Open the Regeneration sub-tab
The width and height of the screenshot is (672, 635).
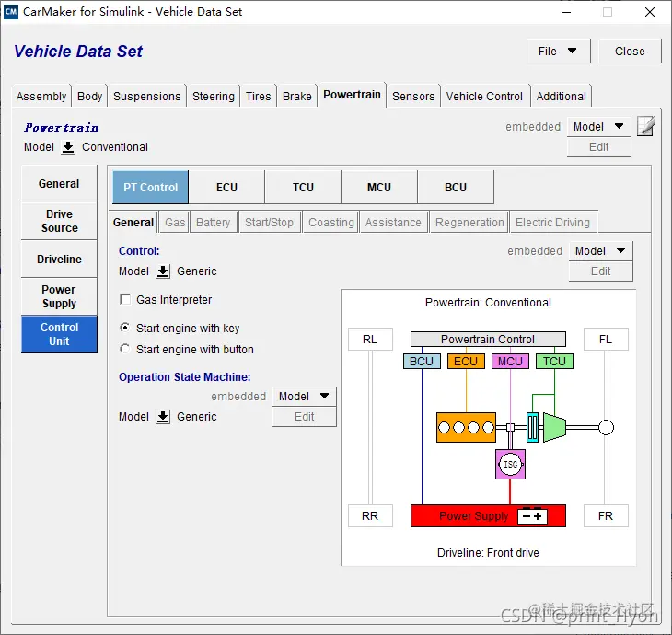(x=469, y=223)
